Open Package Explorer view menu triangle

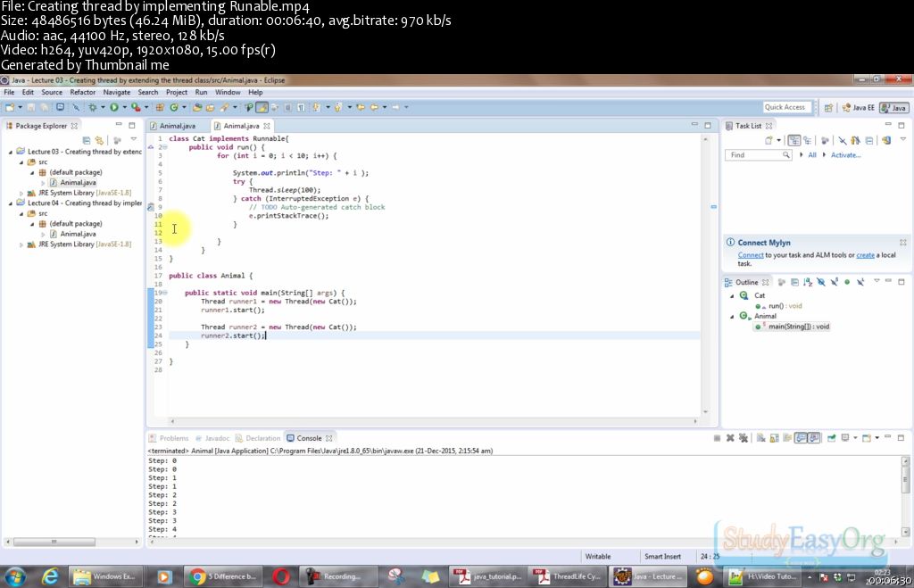click(x=134, y=140)
